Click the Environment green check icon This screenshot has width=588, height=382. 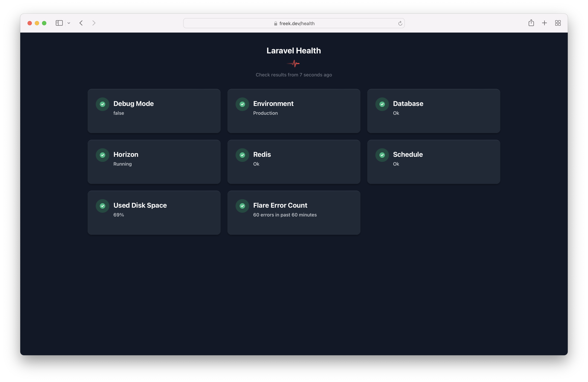click(242, 104)
